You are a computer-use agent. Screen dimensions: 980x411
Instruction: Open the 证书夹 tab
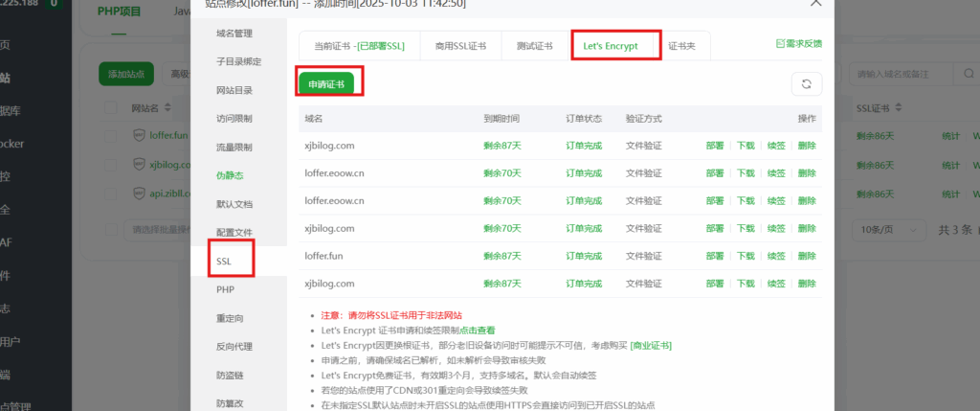coord(681,46)
